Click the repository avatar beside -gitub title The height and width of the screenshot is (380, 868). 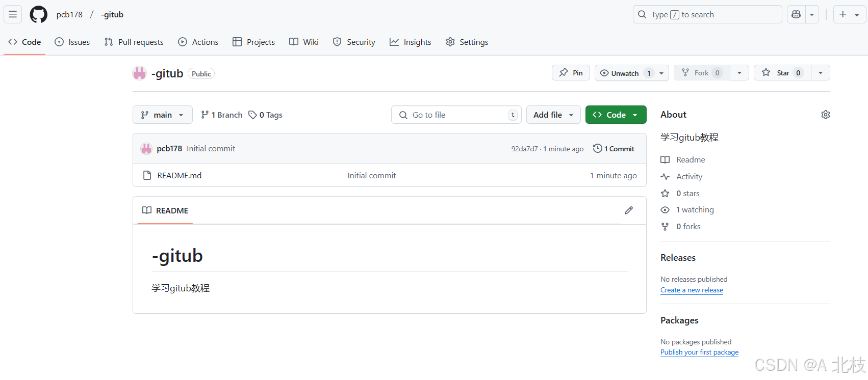140,73
